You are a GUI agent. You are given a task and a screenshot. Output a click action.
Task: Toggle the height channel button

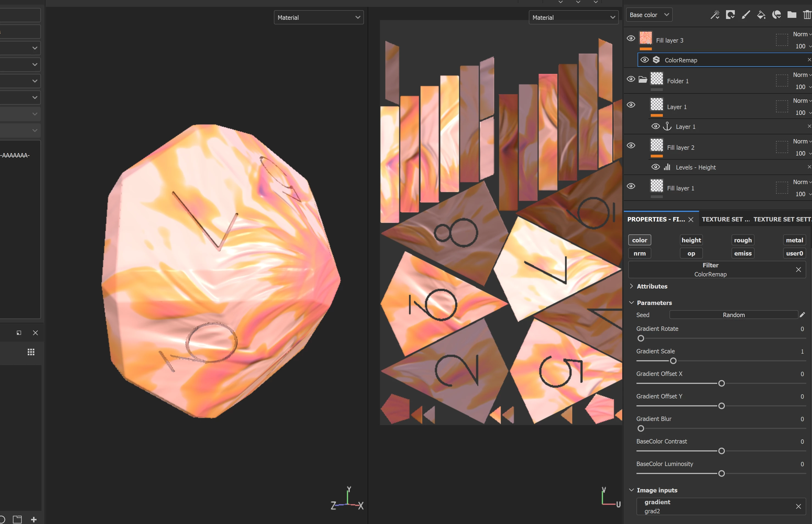pos(691,240)
